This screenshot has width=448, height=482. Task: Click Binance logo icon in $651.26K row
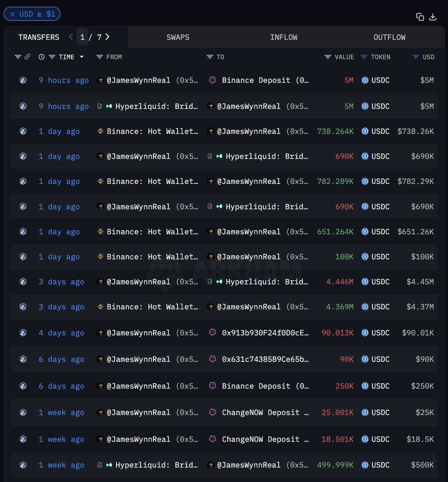point(100,232)
